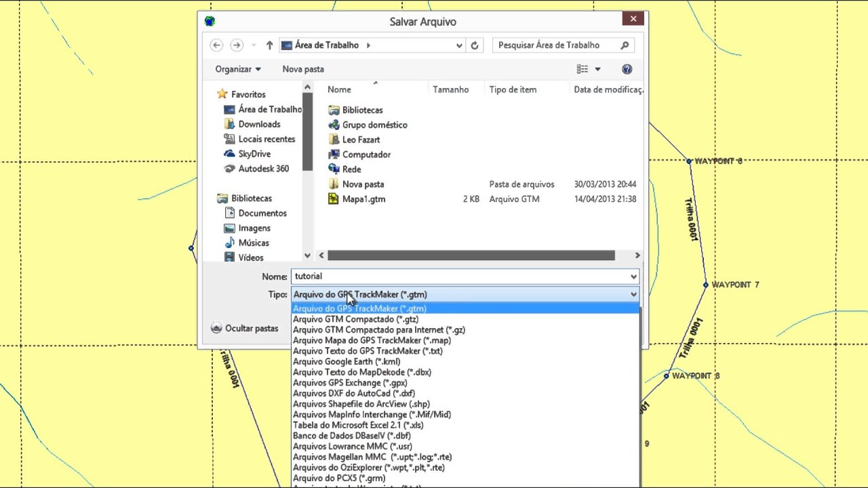Click the Computador icon in list

pos(334,155)
